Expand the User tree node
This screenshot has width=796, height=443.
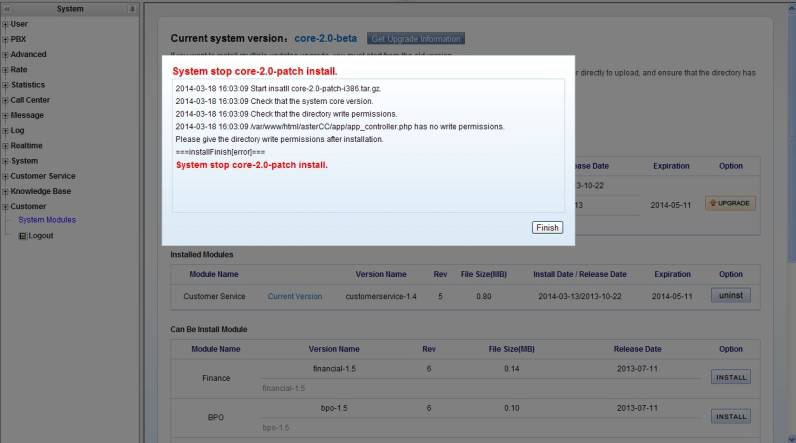point(5,24)
